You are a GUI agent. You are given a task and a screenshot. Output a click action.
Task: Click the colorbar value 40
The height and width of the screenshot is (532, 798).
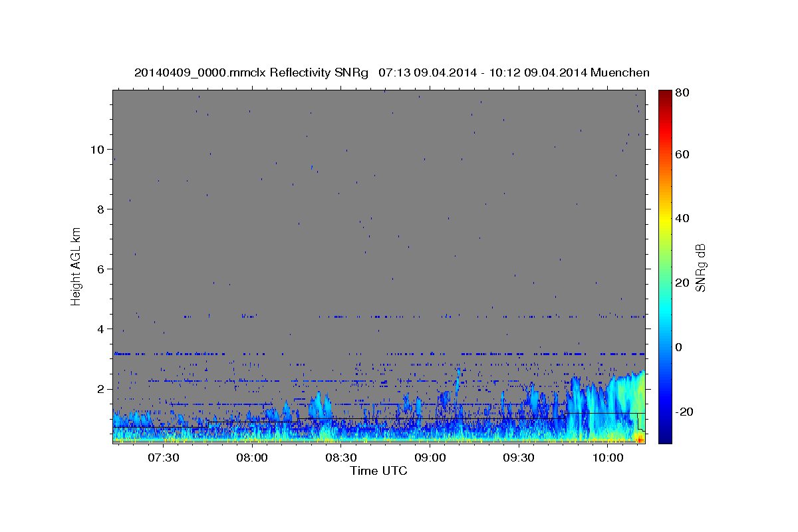click(x=682, y=218)
